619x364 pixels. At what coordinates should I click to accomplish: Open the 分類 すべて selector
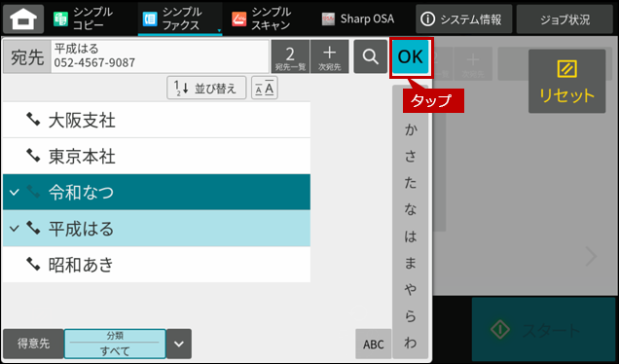click(x=115, y=344)
